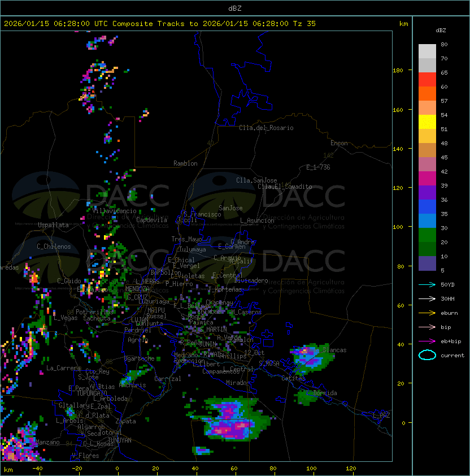
Task: Click the 'Divisadero' map label
Action: 251,280
